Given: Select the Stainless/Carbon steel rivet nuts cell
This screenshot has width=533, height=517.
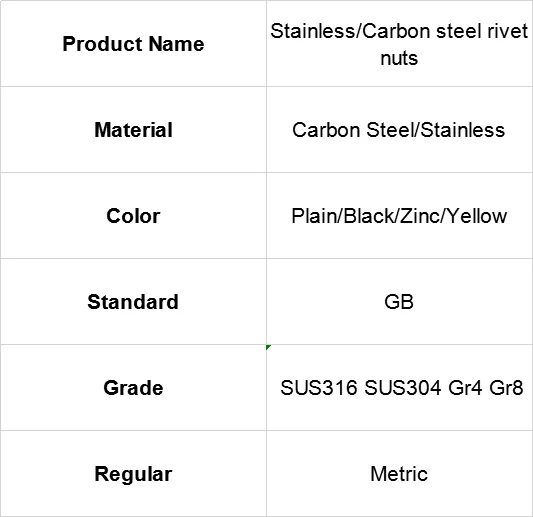Looking at the screenshot, I should pyautogui.click(x=399, y=44).
